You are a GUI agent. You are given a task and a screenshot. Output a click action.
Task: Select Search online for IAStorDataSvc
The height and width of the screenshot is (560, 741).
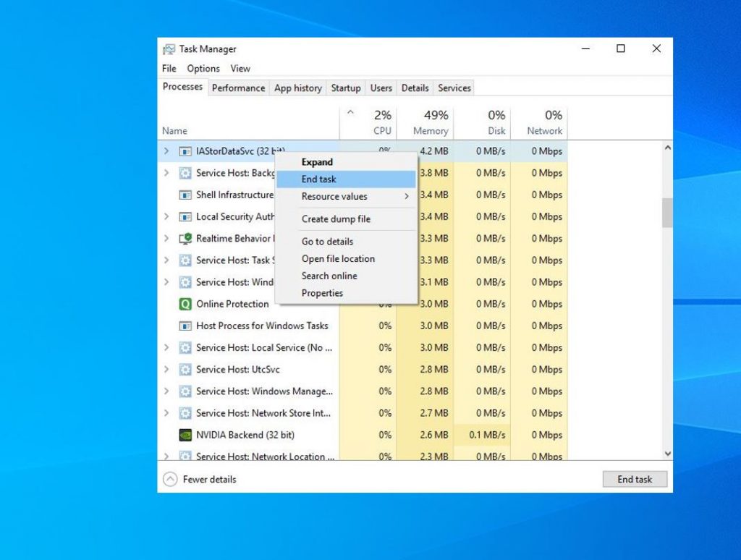click(x=329, y=276)
